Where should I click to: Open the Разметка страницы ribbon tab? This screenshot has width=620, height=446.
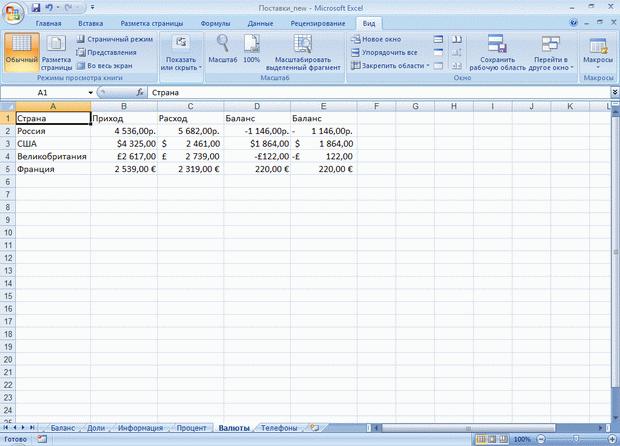(152, 23)
